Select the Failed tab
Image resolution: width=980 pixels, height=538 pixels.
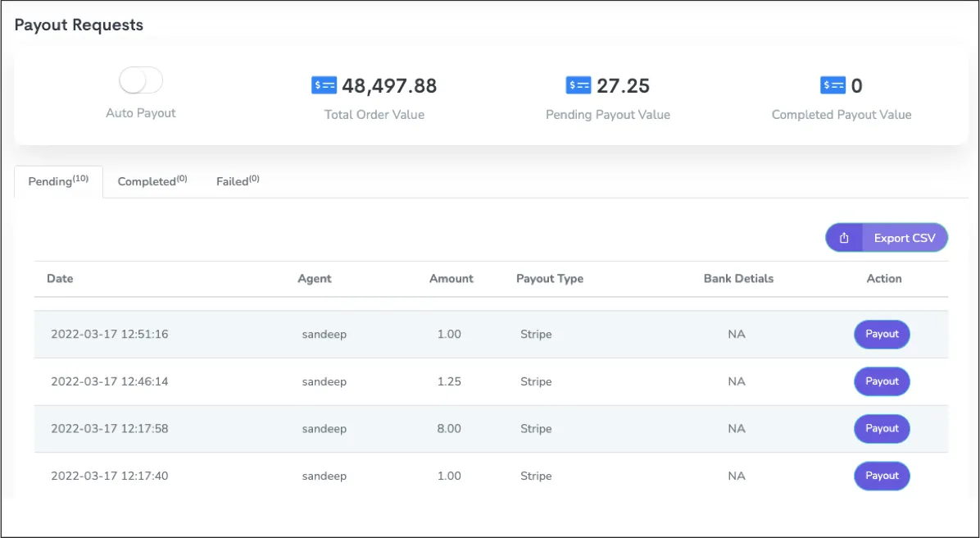point(238,181)
